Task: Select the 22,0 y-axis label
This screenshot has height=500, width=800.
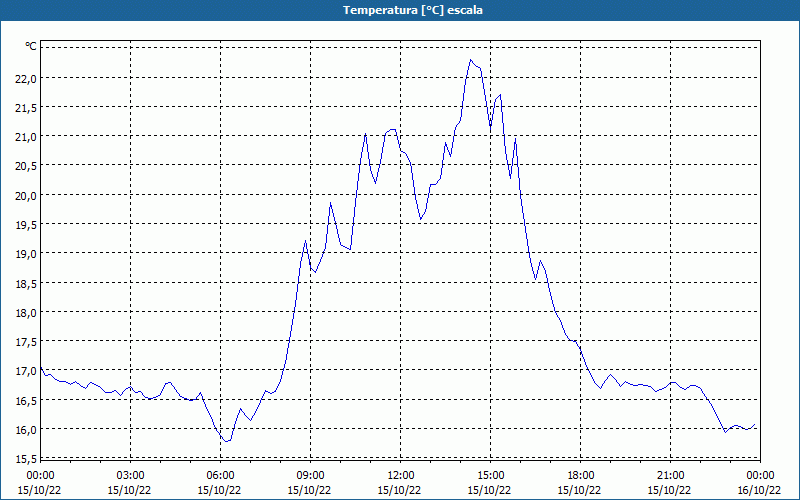Action: pyautogui.click(x=25, y=78)
